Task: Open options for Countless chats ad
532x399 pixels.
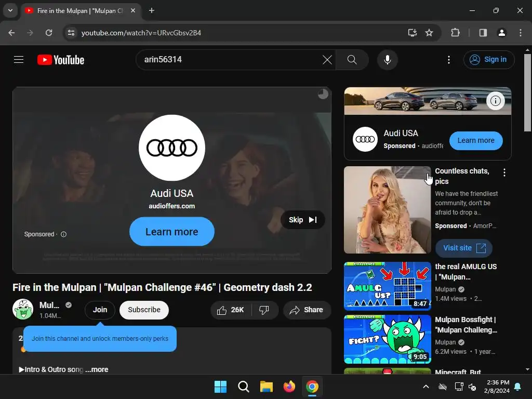Action: (x=504, y=172)
